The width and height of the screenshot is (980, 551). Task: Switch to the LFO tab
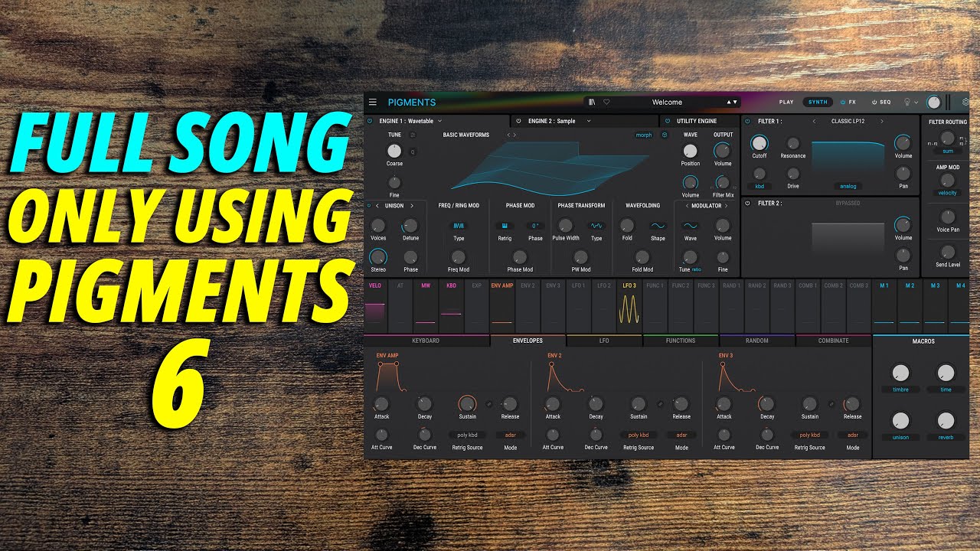pos(604,341)
